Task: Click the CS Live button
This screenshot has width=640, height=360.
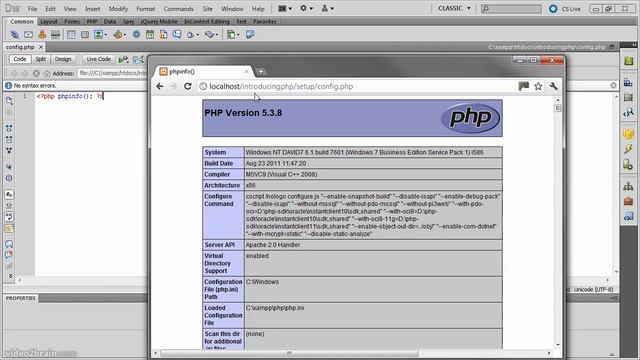Action: (565, 9)
